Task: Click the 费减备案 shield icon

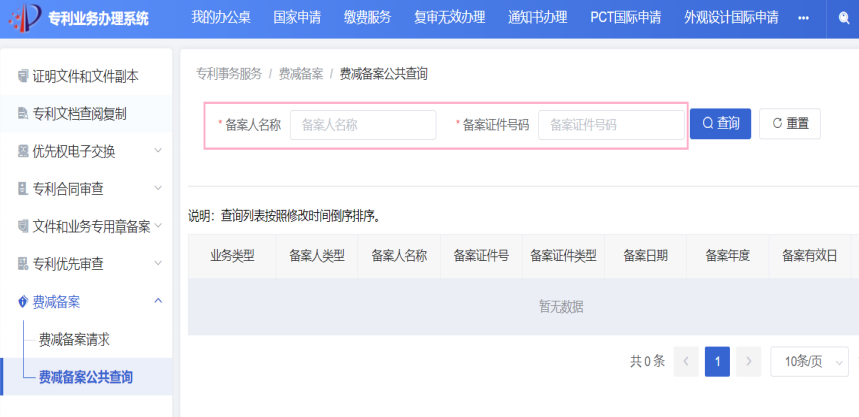Action: click(23, 301)
